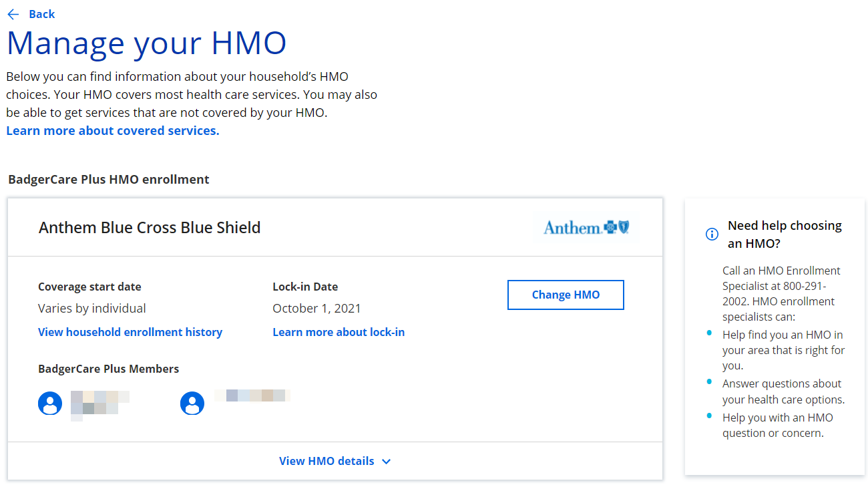
Task: Open Learn more about covered services
Action: tap(113, 131)
